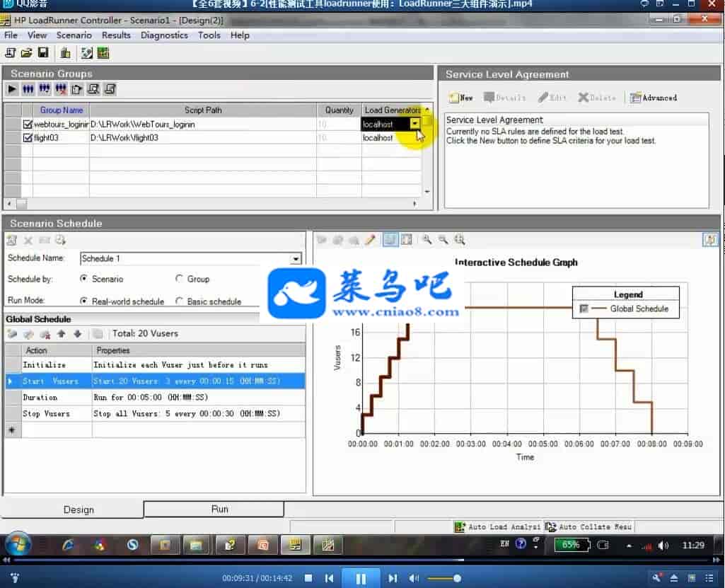
Task: Open the Diagnostics menu
Action: [x=164, y=35]
